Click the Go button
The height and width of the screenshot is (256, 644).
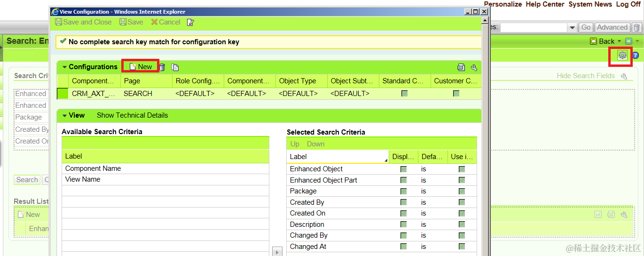click(x=586, y=28)
